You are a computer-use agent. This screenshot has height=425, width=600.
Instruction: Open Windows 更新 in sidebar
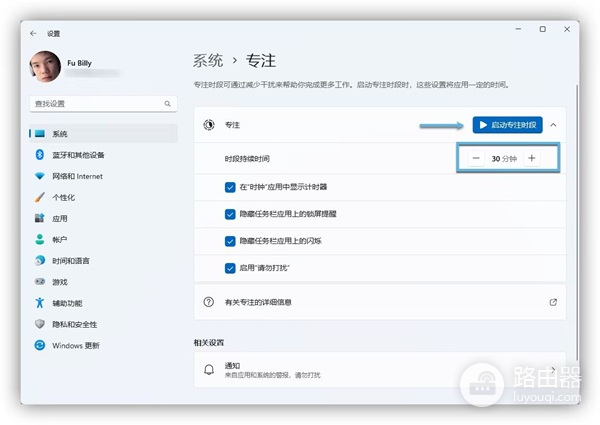pyautogui.click(x=75, y=345)
